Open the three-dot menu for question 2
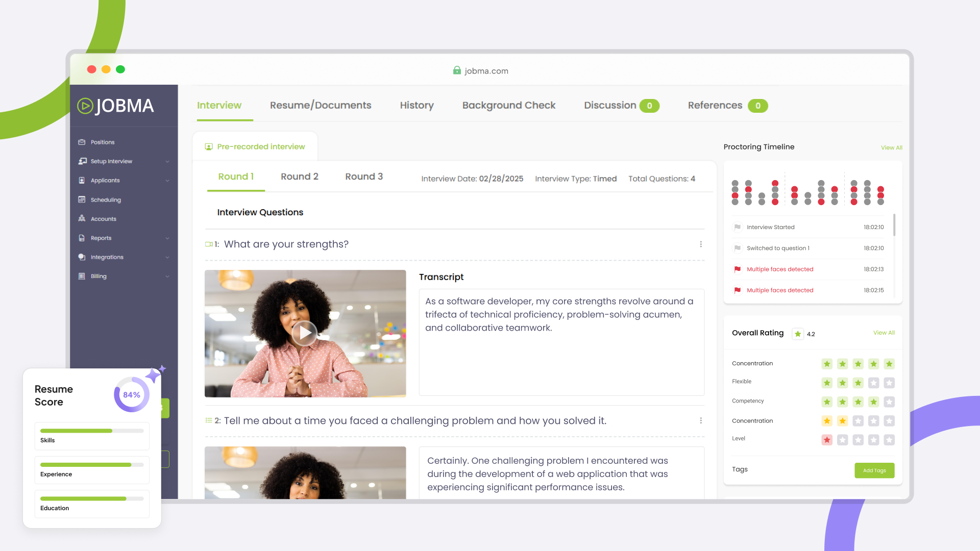 (701, 420)
